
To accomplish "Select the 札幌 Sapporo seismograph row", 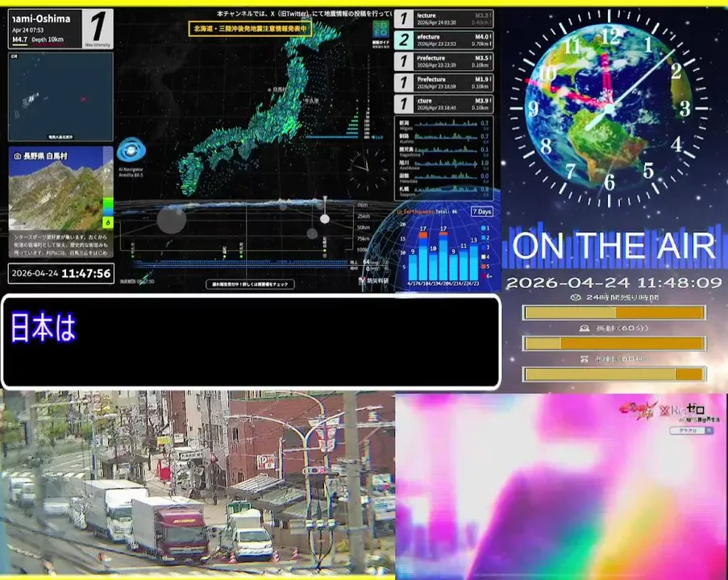I will tap(443, 191).
